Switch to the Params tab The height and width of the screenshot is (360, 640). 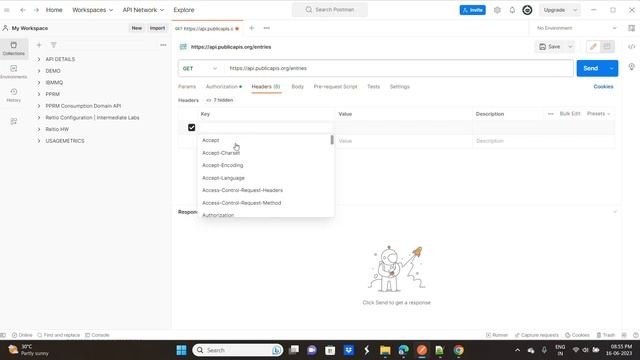[x=187, y=87]
